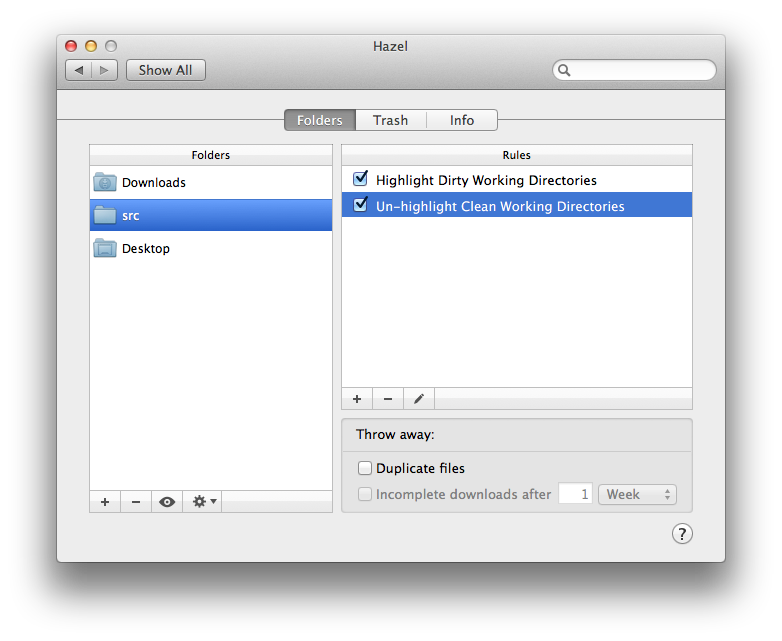The image size is (782, 641).
Task: Add a new rule with the plus button
Action: [357, 399]
